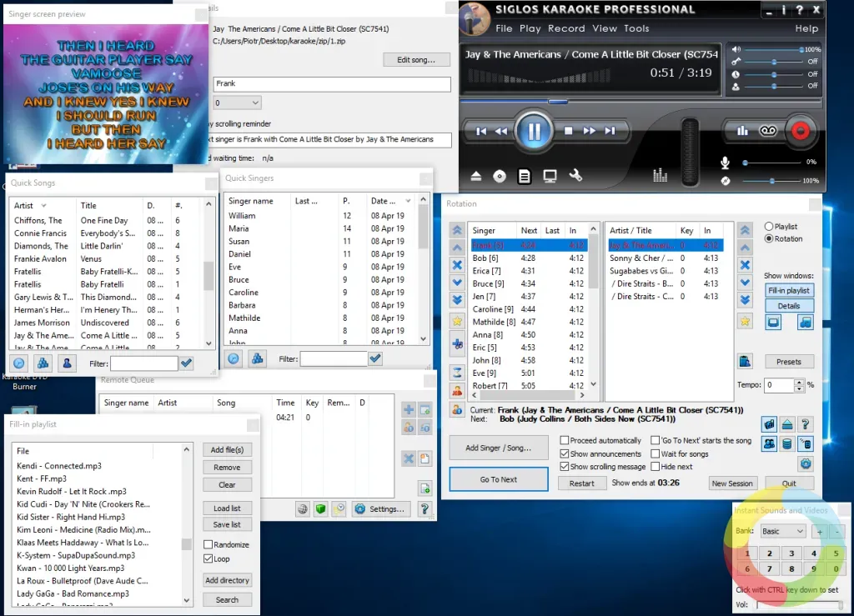Open the Play menu
The image size is (854, 616).
point(530,28)
